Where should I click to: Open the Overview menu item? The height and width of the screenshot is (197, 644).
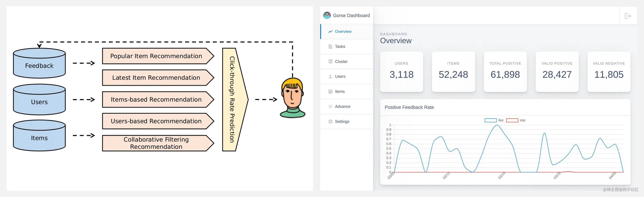pyautogui.click(x=346, y=32)
